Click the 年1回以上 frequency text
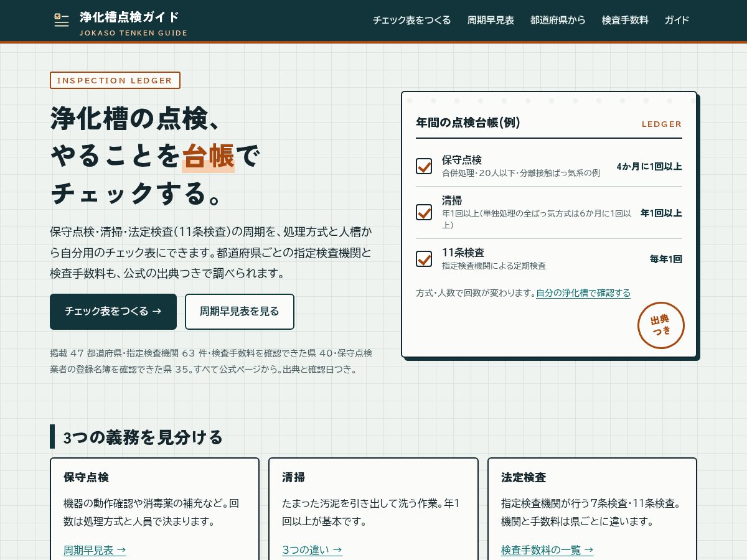The width and height of the screenshot is (747, 560). tap(661, 213)
